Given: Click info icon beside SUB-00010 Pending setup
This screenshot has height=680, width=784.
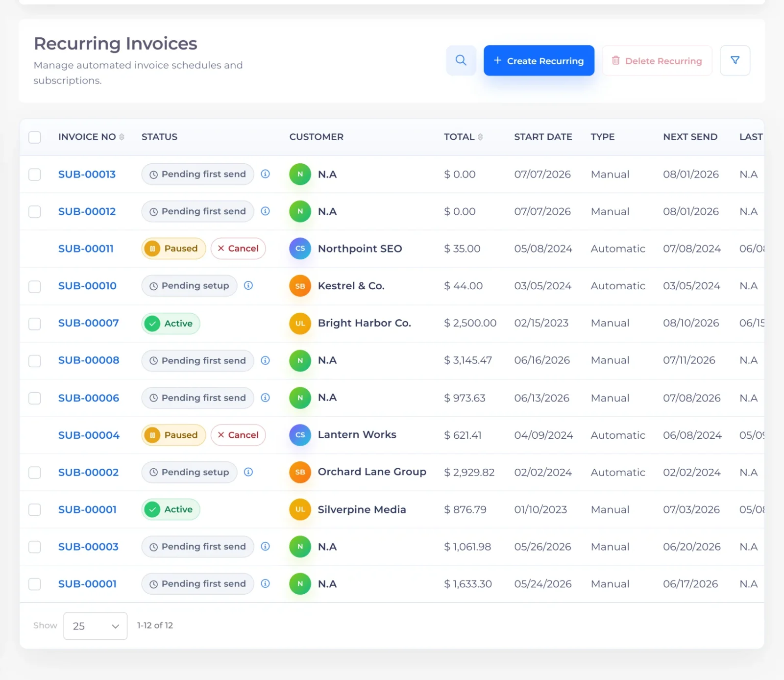Looking at the screenshot, I should pyautogui.click(x=248, y=285).
